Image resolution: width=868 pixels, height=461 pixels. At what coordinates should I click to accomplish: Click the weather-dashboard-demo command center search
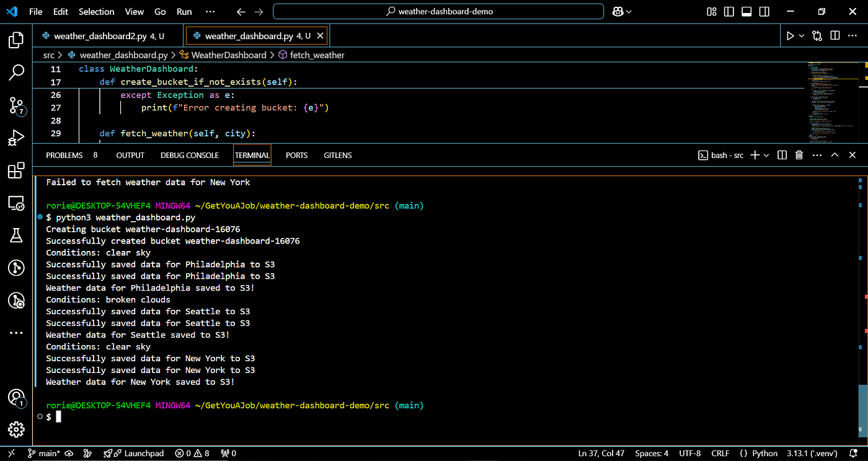pos(438,12)
